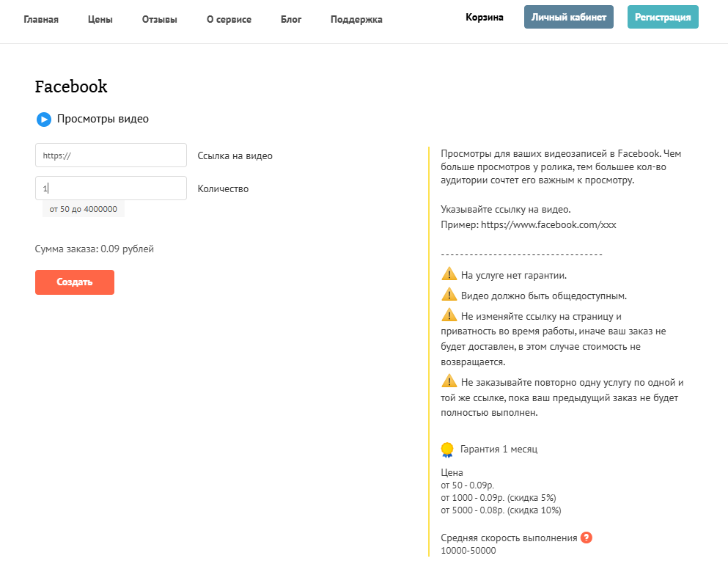This screenshot has height=572, width=728.
Task: Click the speed value 10000-50000
Action: [468, 551]
